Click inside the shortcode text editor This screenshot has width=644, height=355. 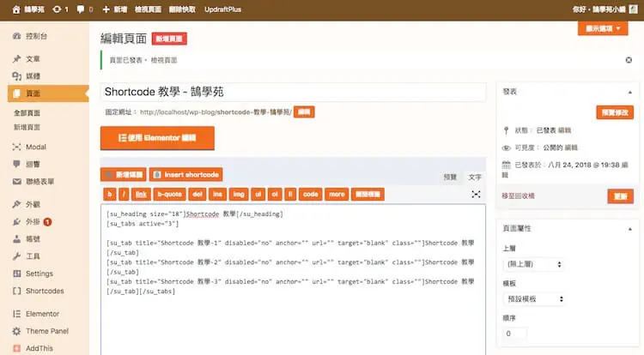click(x=293, y=280)
